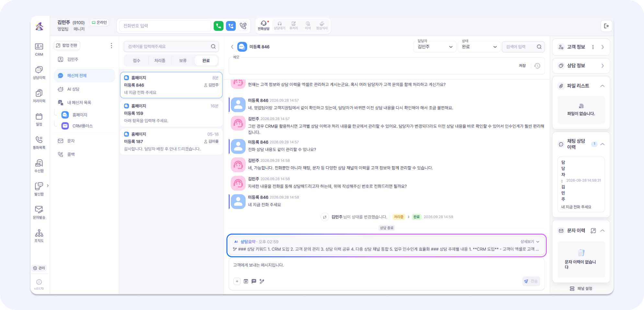
Task: Open CRM in the left sidebar
Action: (39, 50)
